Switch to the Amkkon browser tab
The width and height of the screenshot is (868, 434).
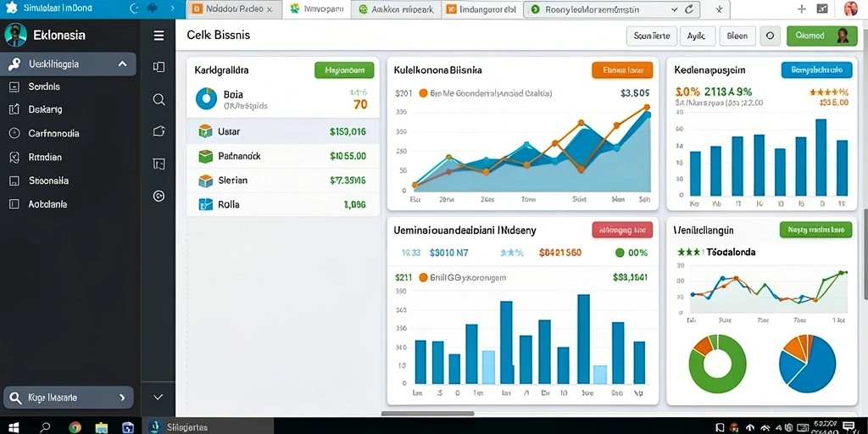[397, 9]
